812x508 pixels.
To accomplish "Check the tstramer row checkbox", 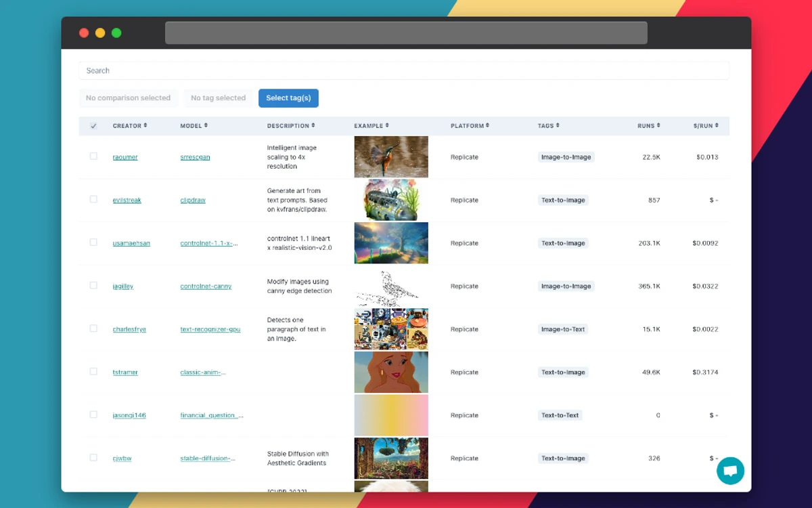I will 93,371.
